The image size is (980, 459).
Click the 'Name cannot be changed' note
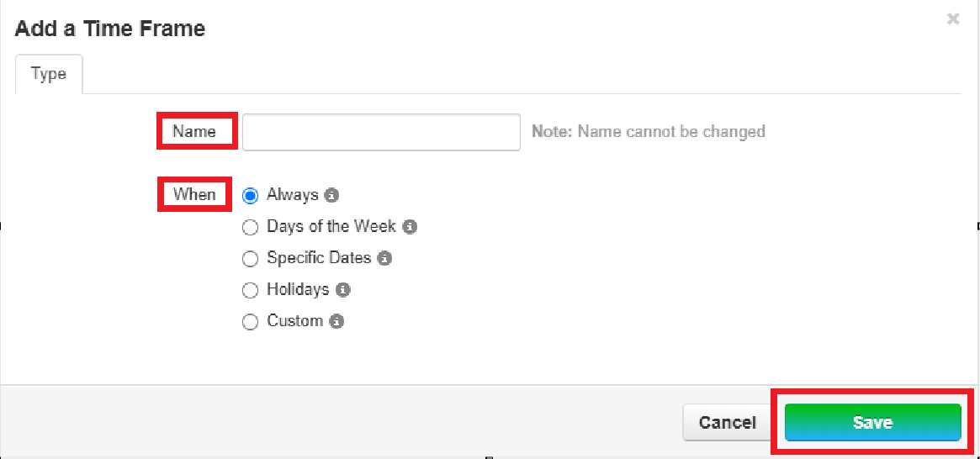click(x=648, y=132)
